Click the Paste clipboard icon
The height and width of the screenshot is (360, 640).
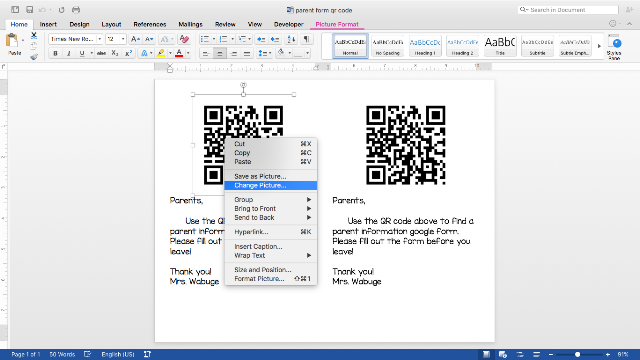(12, 41)
